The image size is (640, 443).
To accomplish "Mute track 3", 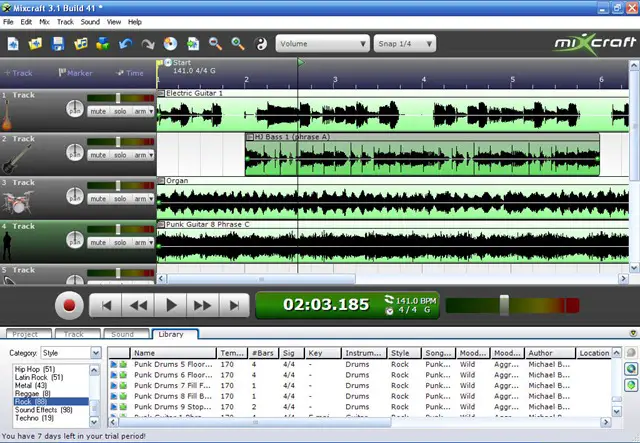I will [98, 198].
